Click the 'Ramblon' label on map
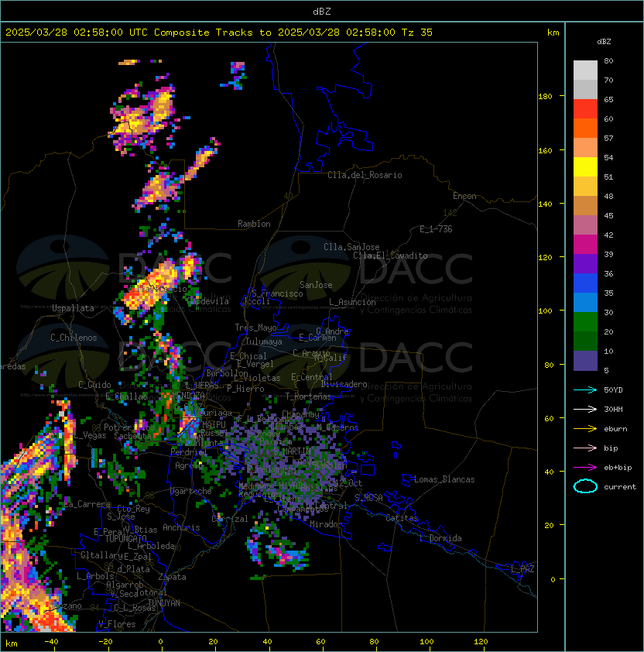Viewport: 644px width, 652px height. pos(254,224)
